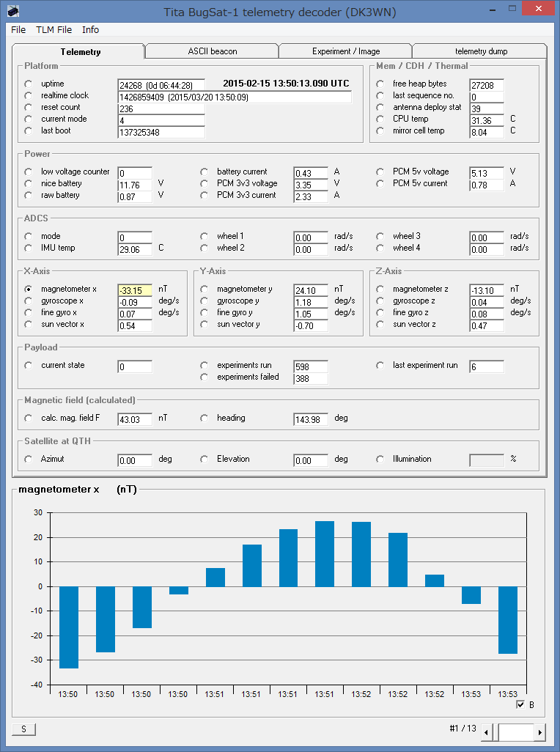Pick the calc. mag. field F radio button

pyautogui.click(x=29, y=419)
